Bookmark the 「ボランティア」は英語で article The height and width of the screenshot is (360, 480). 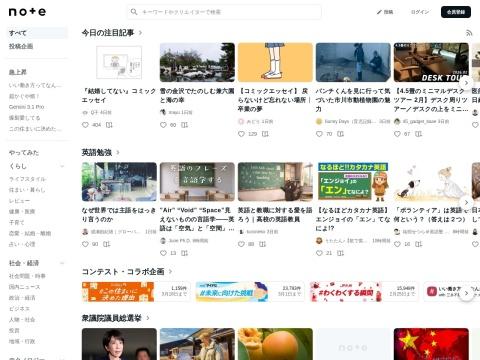pos(418,244)
